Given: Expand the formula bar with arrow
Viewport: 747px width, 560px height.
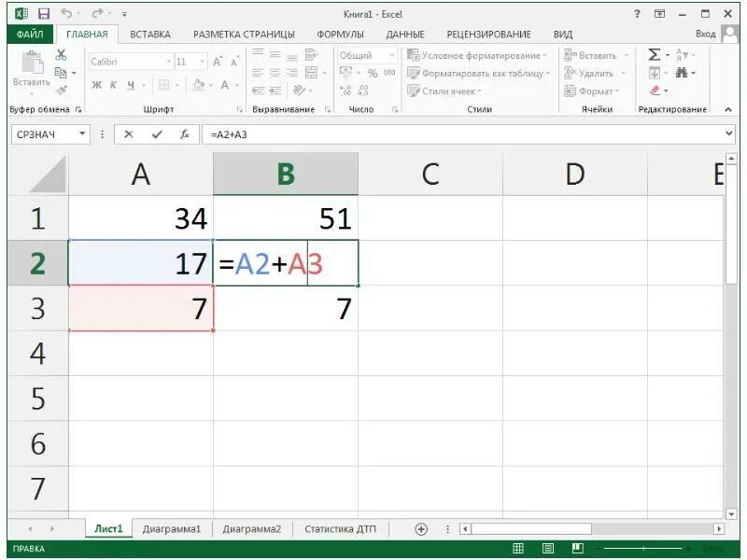Looking at the screenshot, I should tap(729, 133).
